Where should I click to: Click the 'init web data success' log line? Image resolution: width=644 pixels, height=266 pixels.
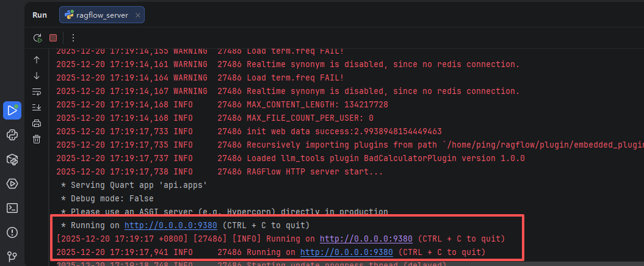coord(249,131)
